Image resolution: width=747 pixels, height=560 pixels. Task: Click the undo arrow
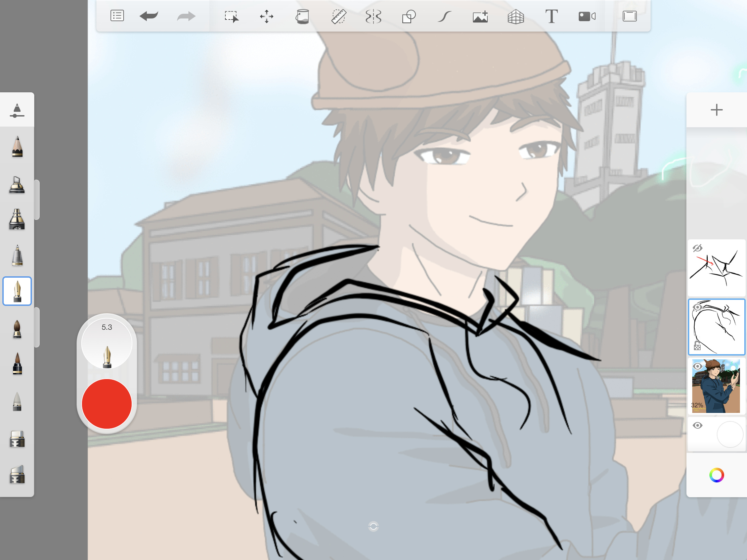[x=148, y=16]
